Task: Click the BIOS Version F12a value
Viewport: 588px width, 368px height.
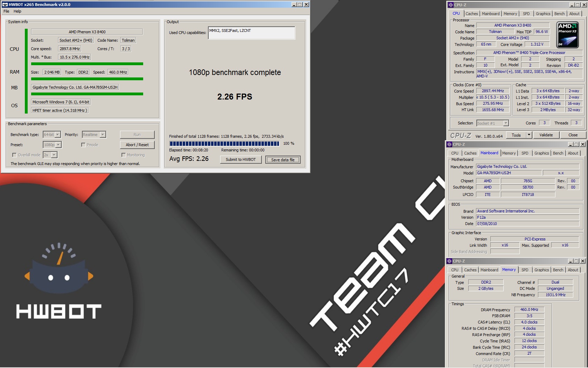Action: (x=528, y=217)
